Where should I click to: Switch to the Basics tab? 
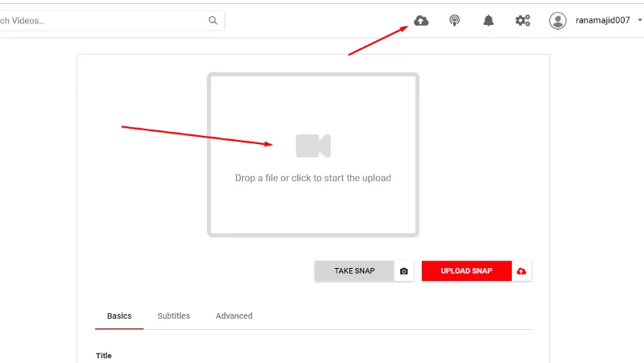point(119,316)
